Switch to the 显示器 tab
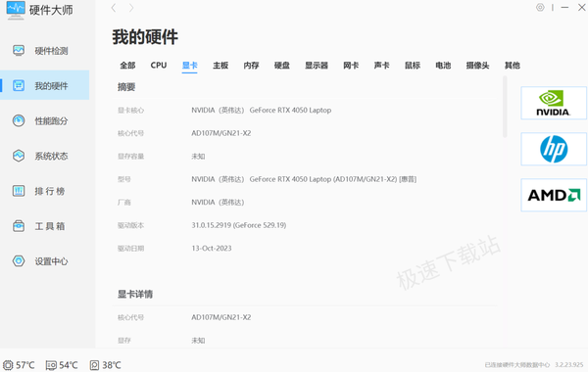Viewport: 588px width, 372px height. (317, 66)
